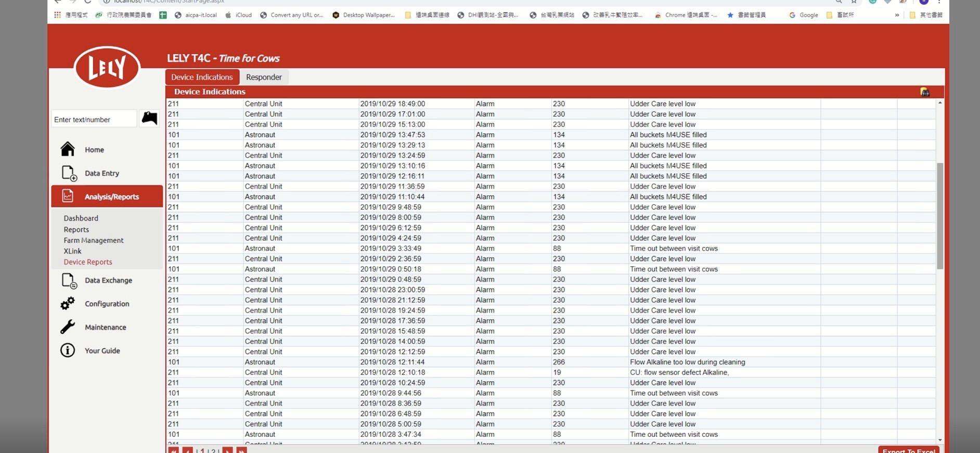Viewport: 980px width, 453px height.
Task: Click the Analysis/Reports chart icon
Action: [68, 196]
